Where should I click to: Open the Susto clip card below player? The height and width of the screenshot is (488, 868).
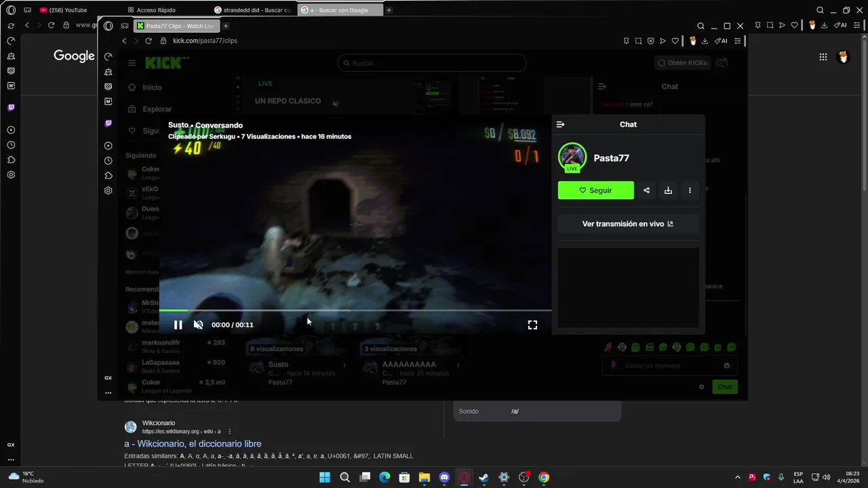coord(296,366)
